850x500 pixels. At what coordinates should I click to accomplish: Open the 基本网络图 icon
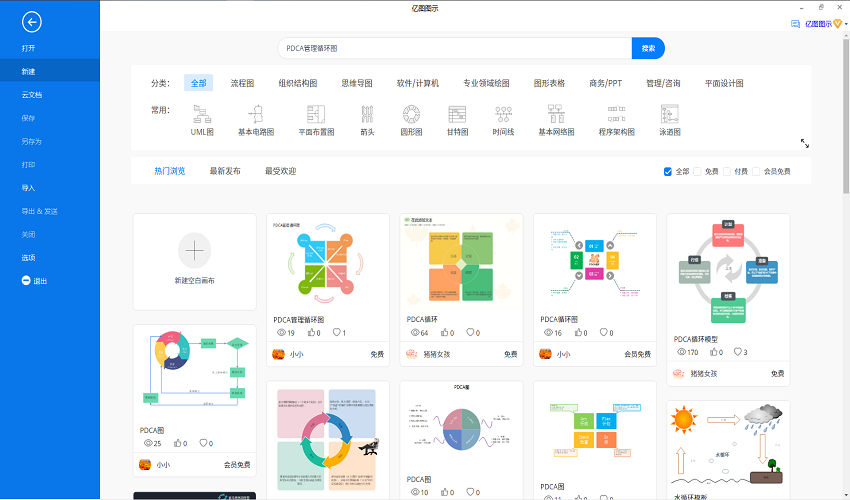click(556, 114)
